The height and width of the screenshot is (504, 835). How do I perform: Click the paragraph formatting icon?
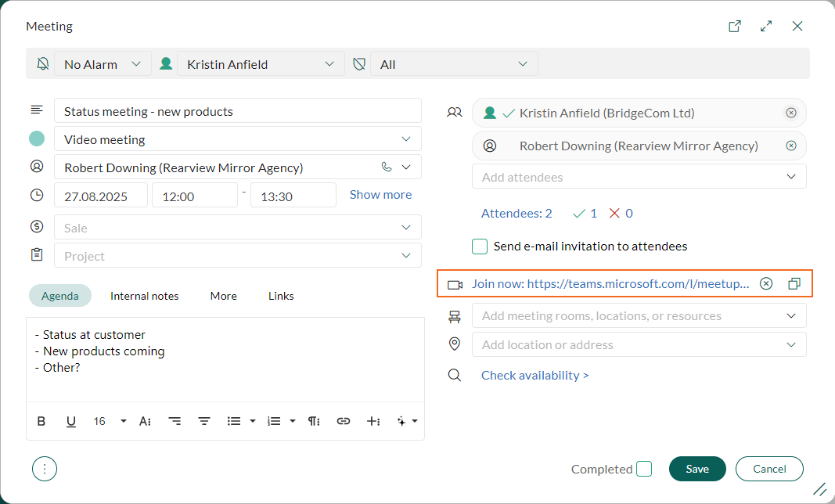coord(314,420)
